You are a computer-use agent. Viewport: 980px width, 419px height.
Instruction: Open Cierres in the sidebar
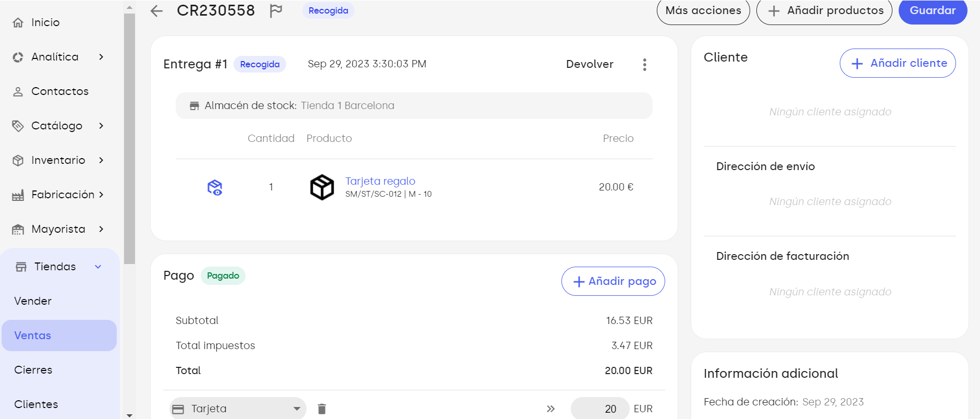[x=33, y=370]
